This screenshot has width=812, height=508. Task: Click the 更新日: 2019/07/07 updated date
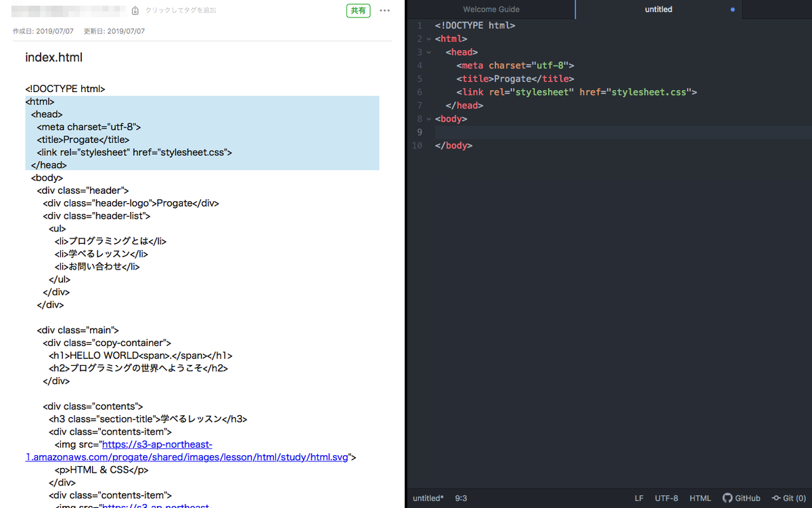click(114, 31)
